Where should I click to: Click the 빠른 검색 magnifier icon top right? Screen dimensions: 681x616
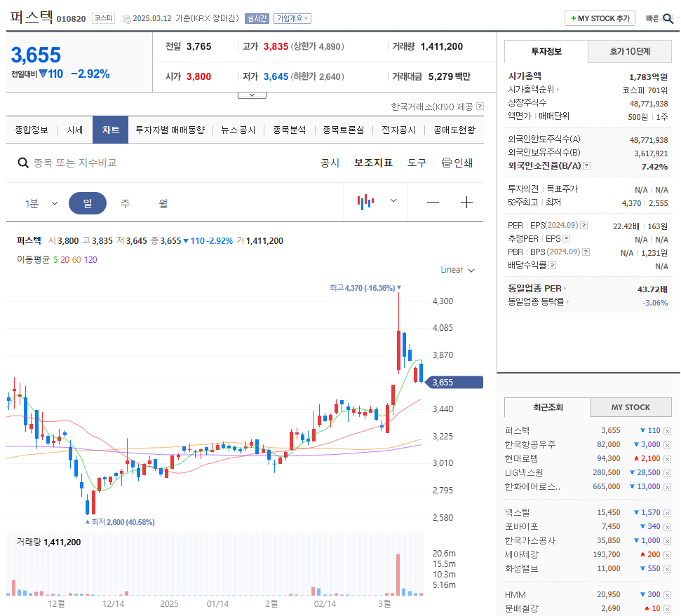[669, 18]
